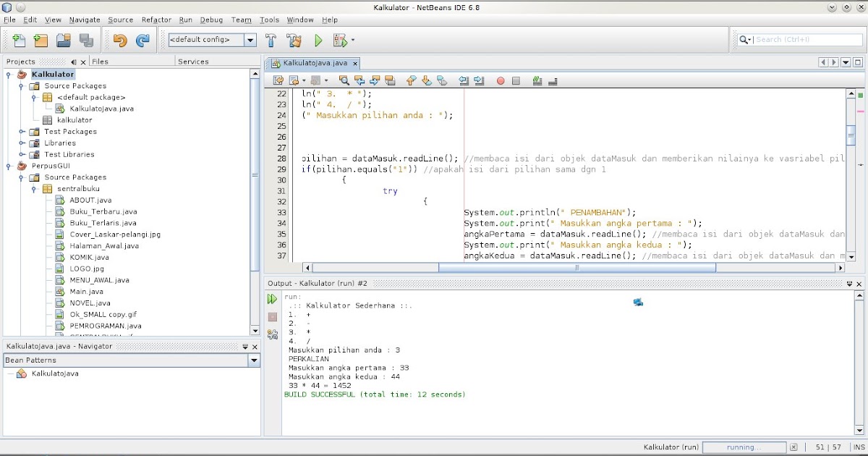868x456 pixels.
Task: Click the Shift Line Right icon
Action: coord(479,80)
